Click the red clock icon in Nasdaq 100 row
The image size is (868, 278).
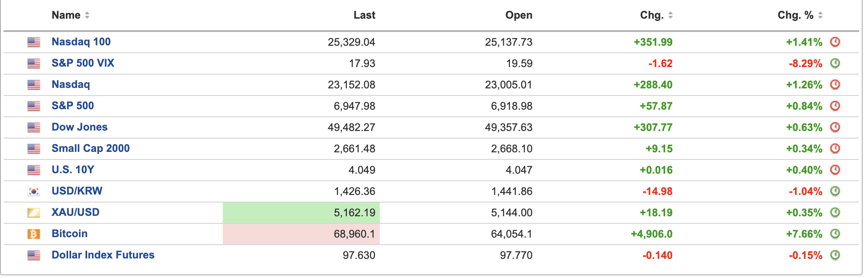(x=835, y=42)
